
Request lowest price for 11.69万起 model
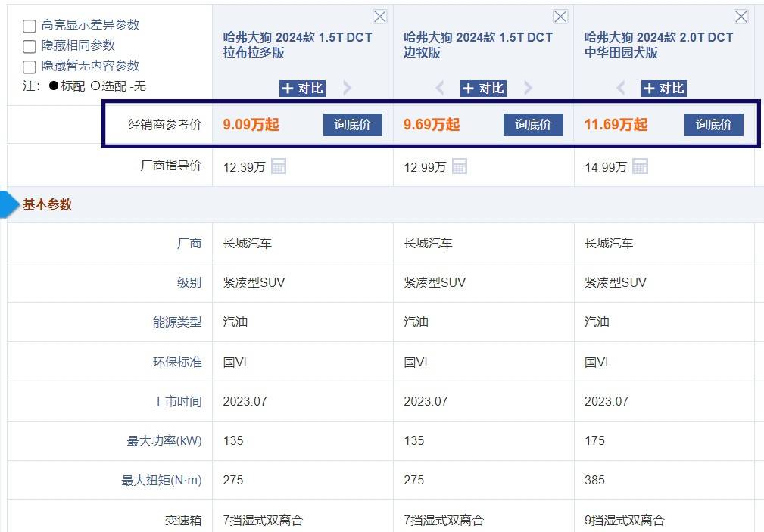pyautogui.click(x=713, y=125)
